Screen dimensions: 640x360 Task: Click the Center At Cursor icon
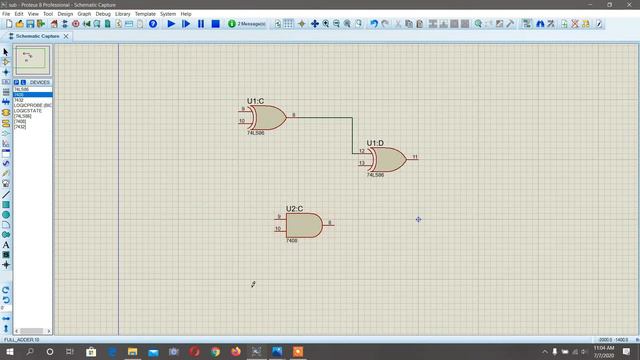pos(315,24)
